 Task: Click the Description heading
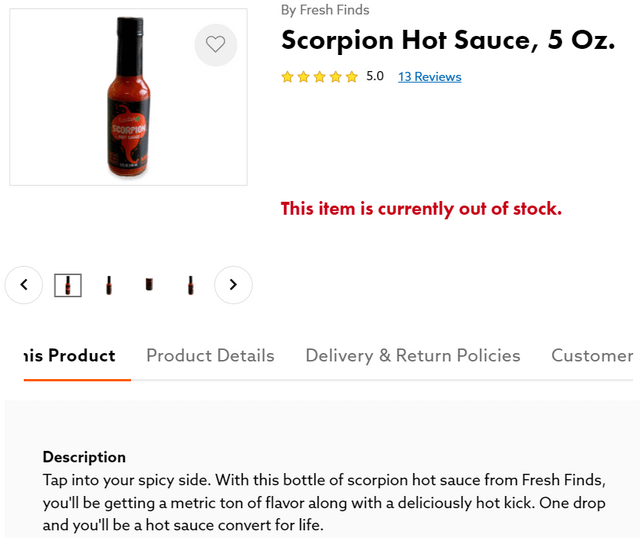pyautogui.click(x=84, y=457)
